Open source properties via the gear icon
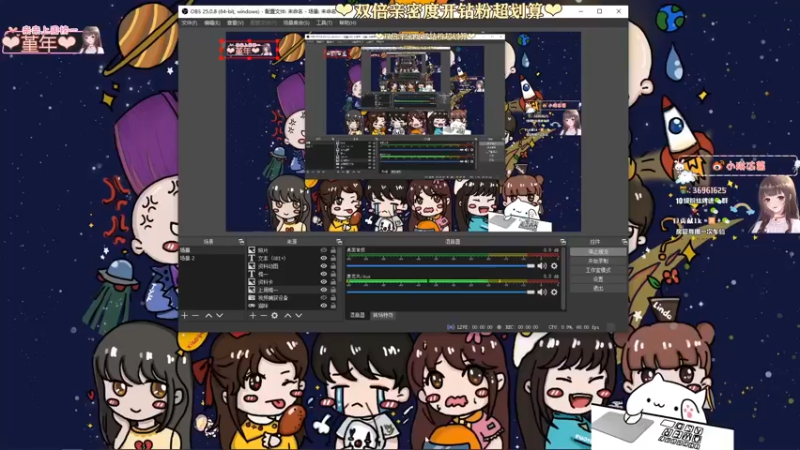 click(x=274, y=316)
